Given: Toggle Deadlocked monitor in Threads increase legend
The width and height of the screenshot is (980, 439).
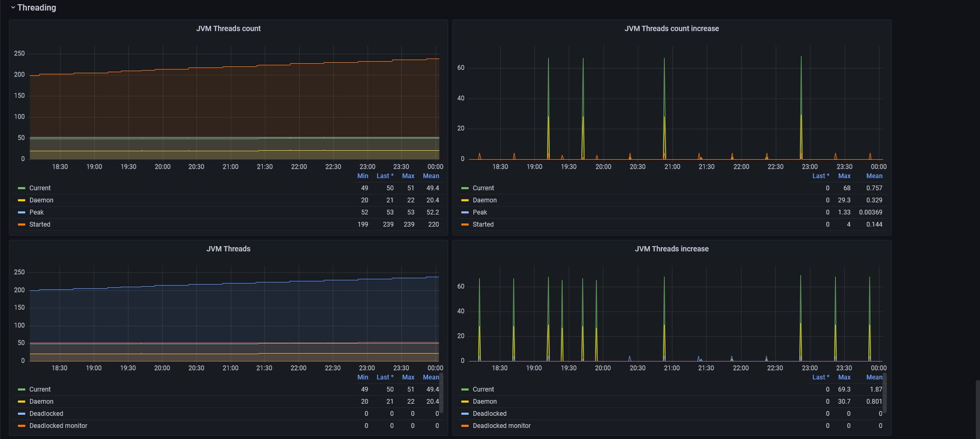Looking at the screenshot, I should click(x=501, y=426).
